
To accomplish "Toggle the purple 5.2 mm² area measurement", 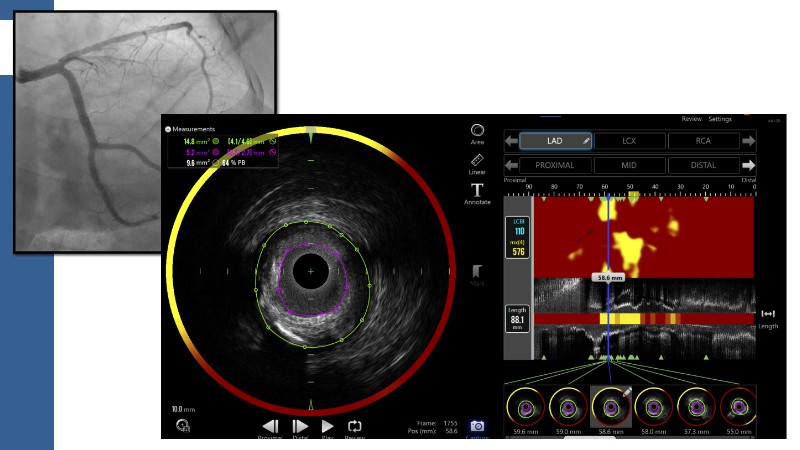I will (215, 153).
